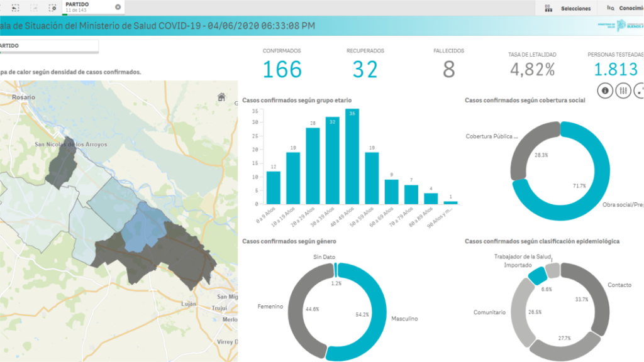644x362 pixels.
Task: Click the home icon on the map
Action: click(x=221, y=97)
